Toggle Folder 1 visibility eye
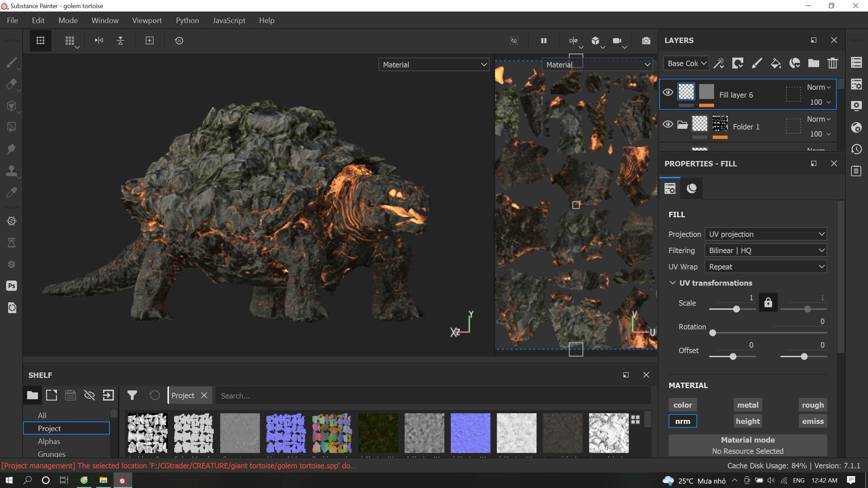 [x=668, y=124]
